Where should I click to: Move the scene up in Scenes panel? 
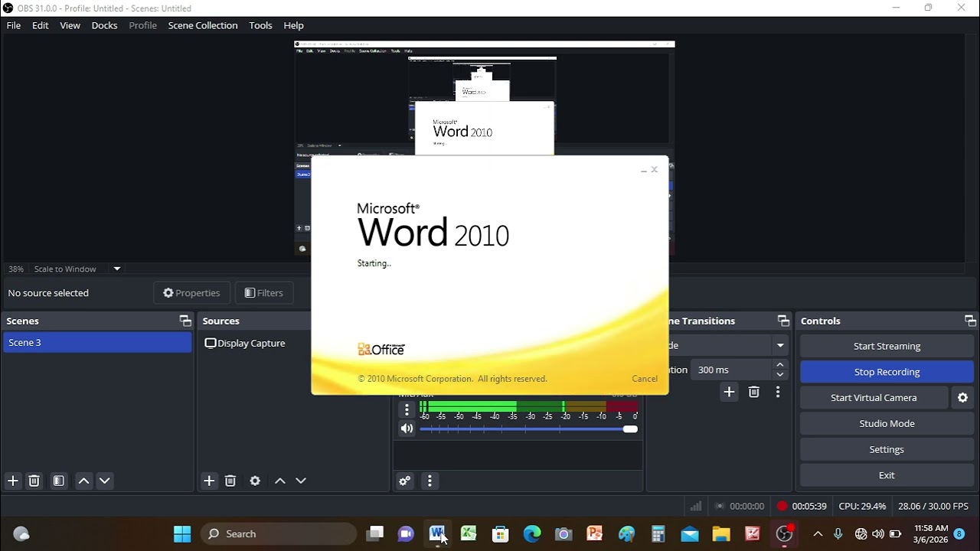83,481
